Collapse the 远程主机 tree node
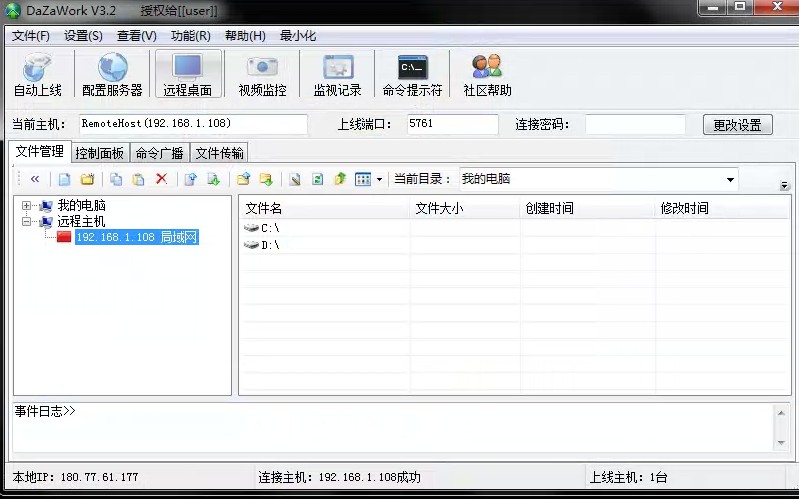799x499 pixels. point(26,222)
